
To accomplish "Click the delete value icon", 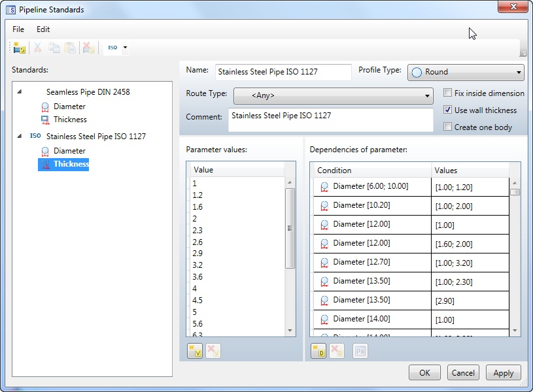I will click(213, 351).
